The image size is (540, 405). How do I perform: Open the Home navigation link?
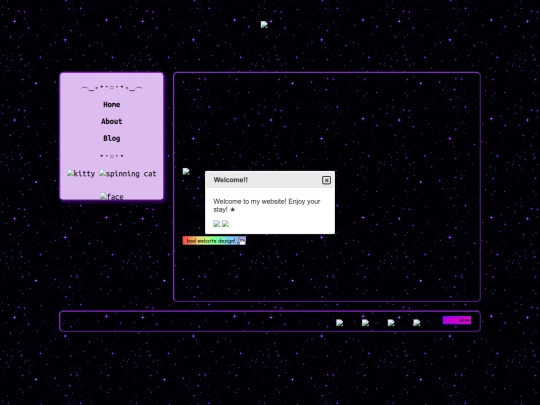pyautogui.click(x=112, y=105)
